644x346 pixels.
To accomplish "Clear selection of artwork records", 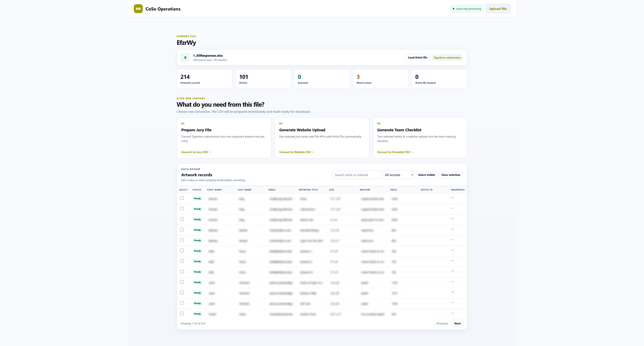I will point(451,175).
